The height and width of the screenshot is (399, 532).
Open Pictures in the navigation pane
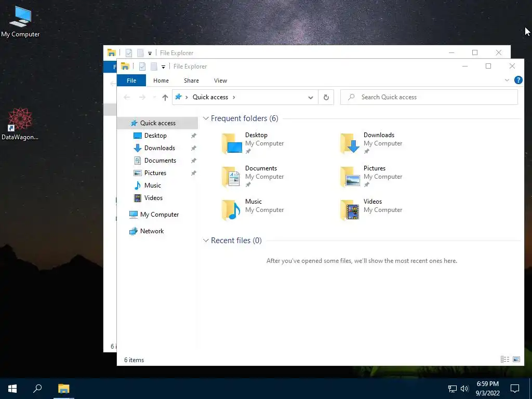155,173
